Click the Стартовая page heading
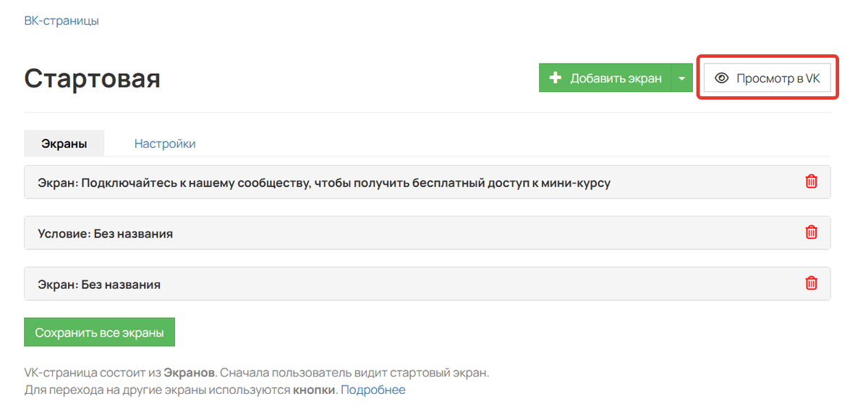Image resolution: width=868 pixels, height=420 pixels. pyautogui.click(x=93, y=78)
